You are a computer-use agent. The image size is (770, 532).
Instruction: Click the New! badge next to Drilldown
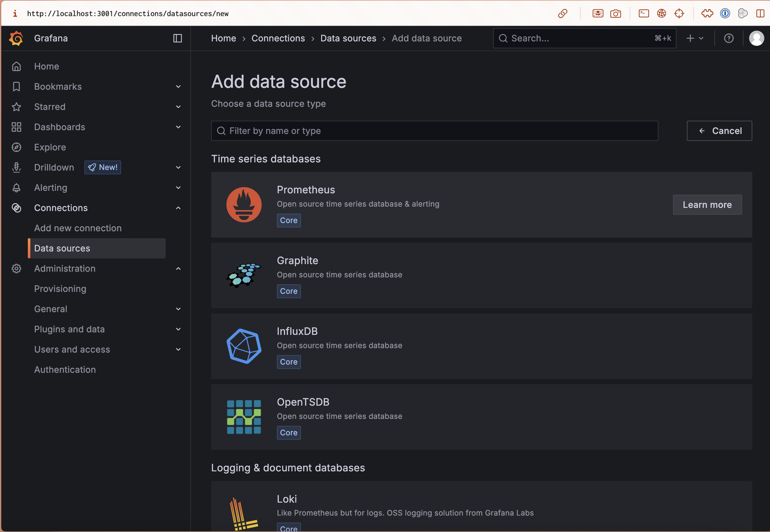pyautogui.click(x=103, y=167)
